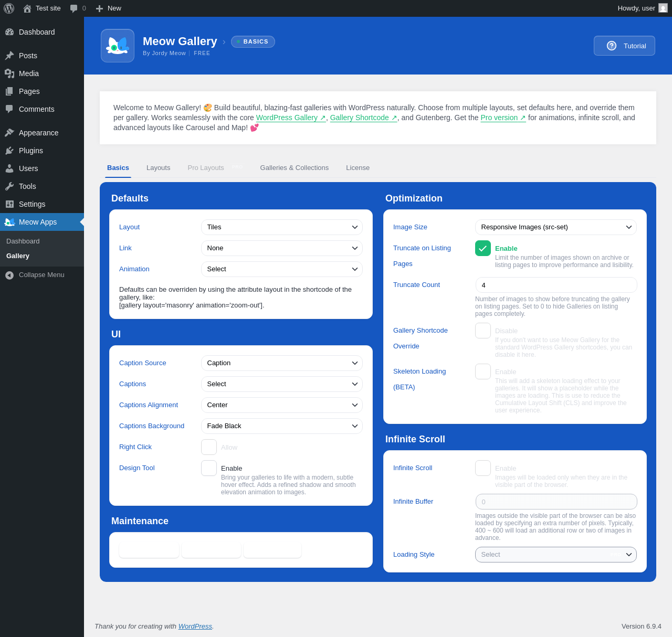Click the UI section heading

point(116,334)
